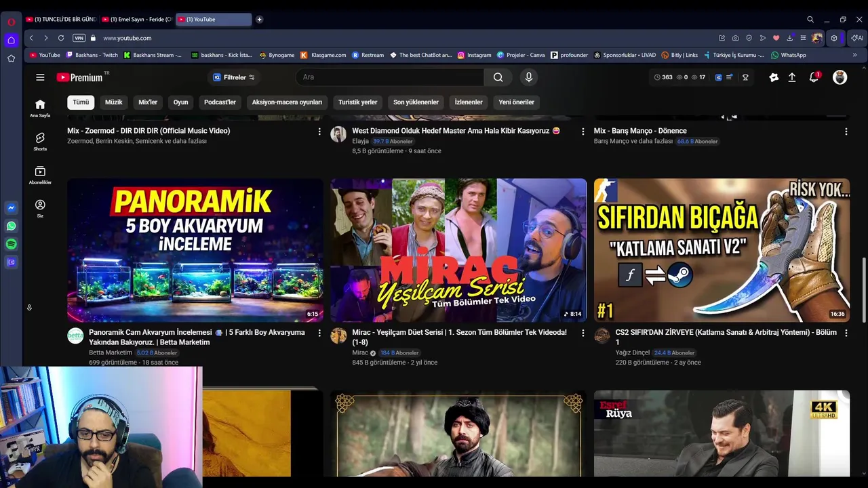Open the Bitly | Links bookmark
Image resolution: width=868 pixels, height=488 pixels.
[679, 55]
